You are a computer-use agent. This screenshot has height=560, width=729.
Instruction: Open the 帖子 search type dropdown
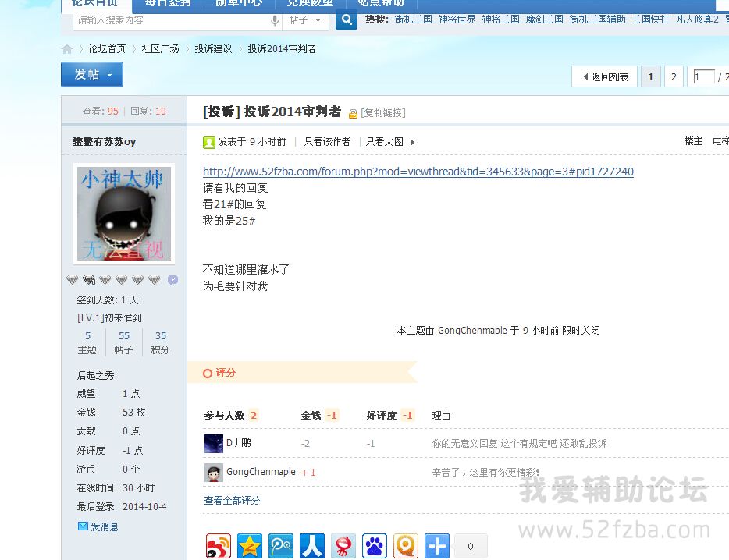305,20
